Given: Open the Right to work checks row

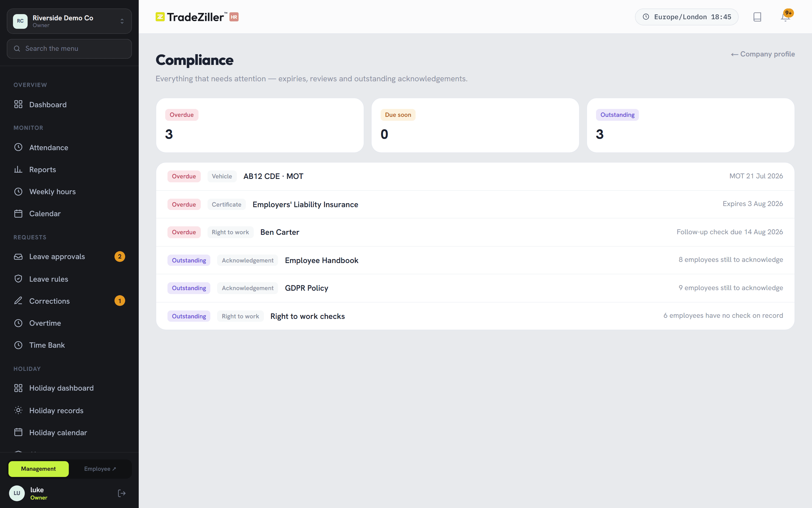Looking at the screenshot, I should [475, 316].
